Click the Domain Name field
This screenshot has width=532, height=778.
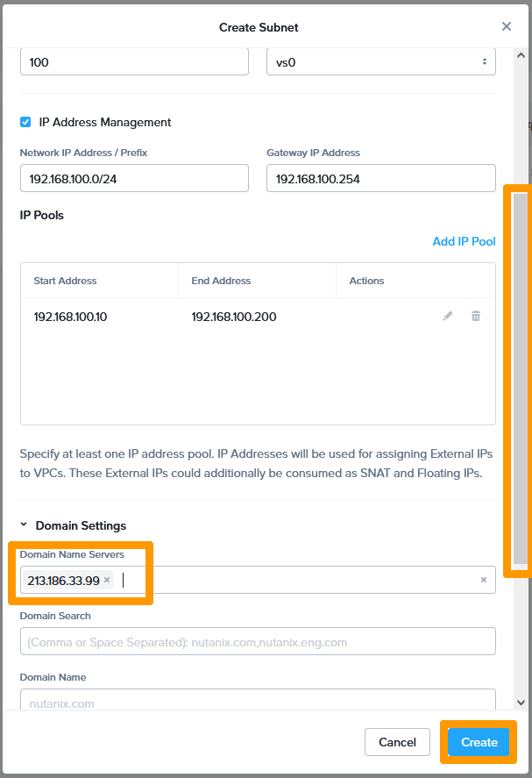(x=259, y=702)
